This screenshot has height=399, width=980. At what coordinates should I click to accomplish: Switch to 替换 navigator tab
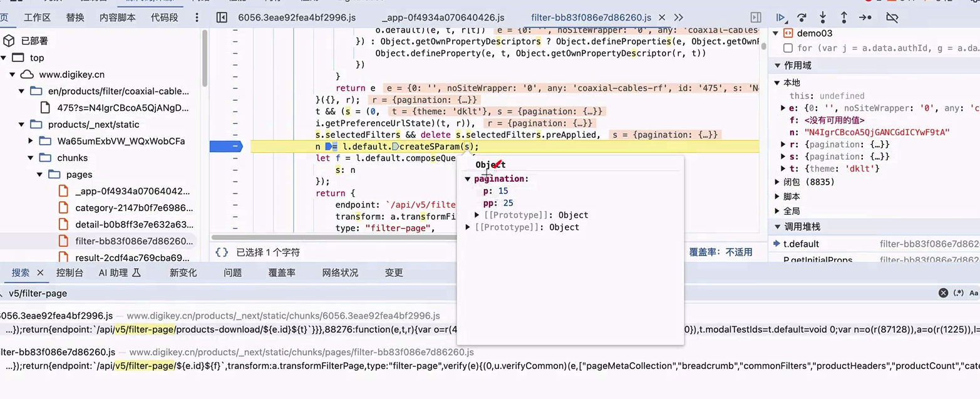[x=75, y=18]
